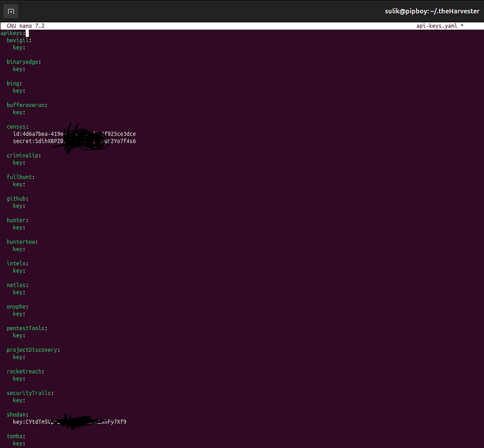
Task: Click the key: line under securityTrails
Action: pyautogui.click(x=19, y=400)
